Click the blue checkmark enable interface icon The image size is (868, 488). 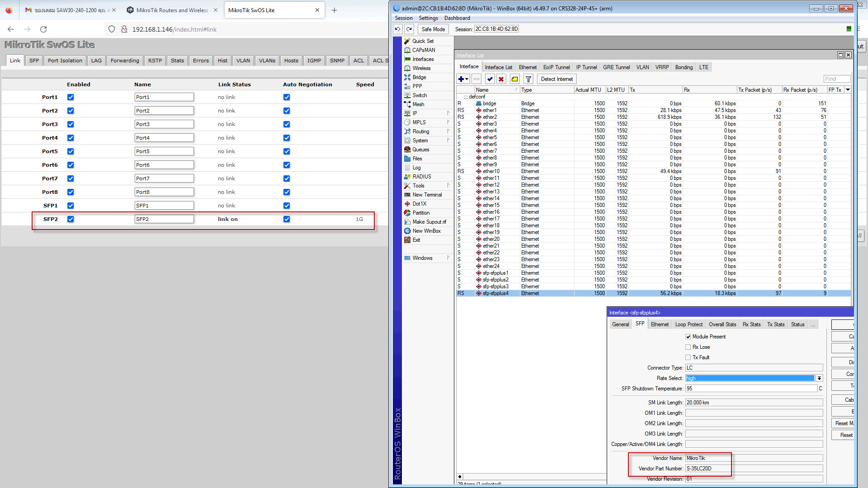[490, 79]
